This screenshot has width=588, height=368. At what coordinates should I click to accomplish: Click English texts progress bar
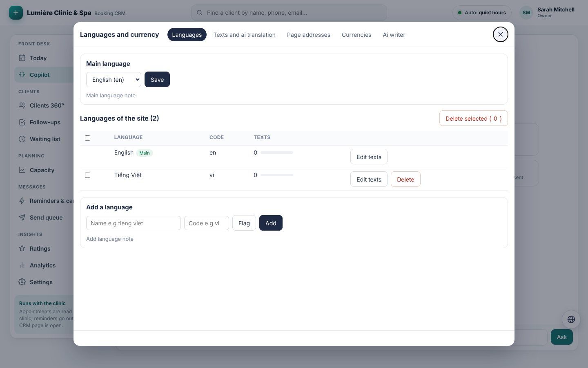coord(277,153)
